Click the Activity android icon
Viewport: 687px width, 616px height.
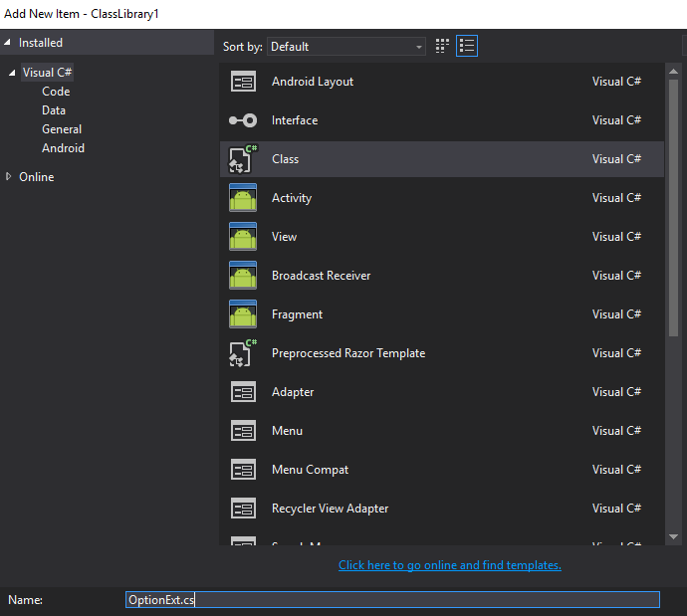click(243, 198)
